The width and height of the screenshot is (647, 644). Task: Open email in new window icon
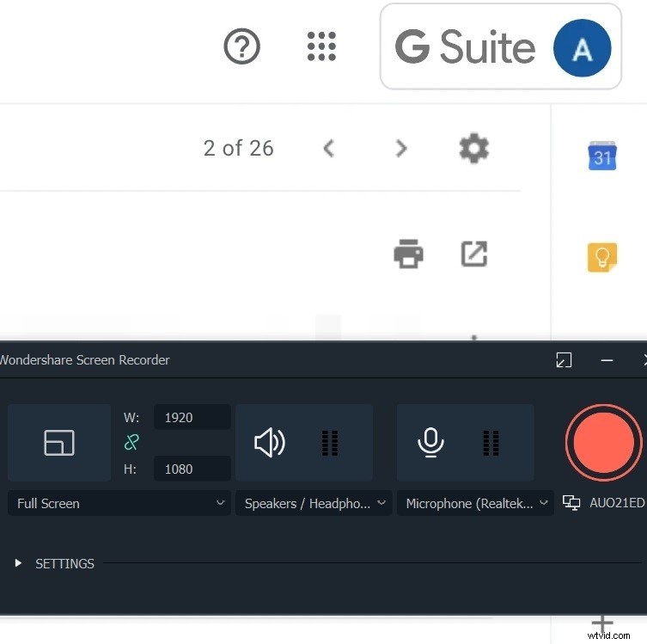(474, 254)
